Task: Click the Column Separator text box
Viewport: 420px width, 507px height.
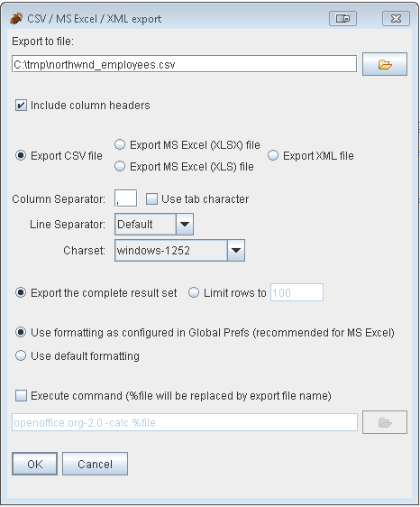Action: [x=125, y=198]
